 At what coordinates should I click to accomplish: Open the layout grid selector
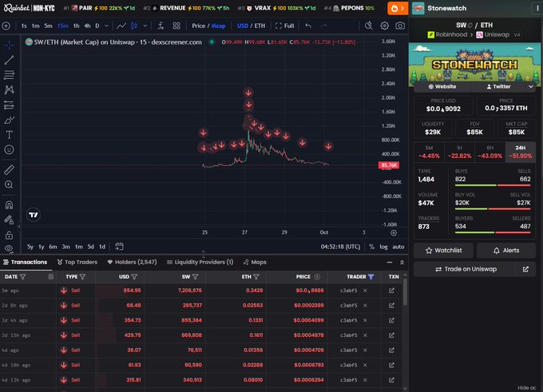tap(176, 26)
